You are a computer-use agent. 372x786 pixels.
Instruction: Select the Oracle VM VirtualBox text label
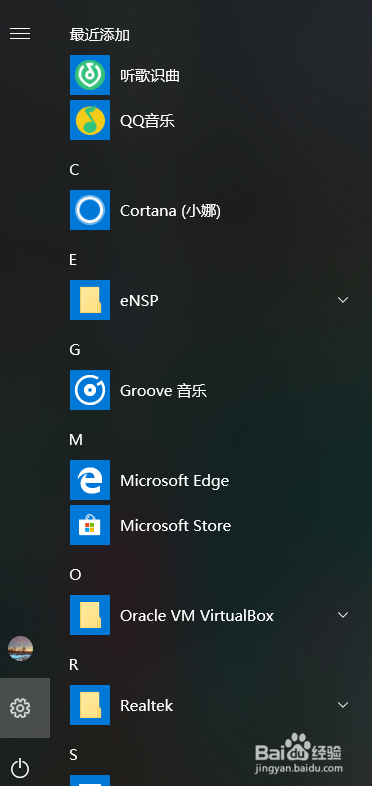(197, 615)
